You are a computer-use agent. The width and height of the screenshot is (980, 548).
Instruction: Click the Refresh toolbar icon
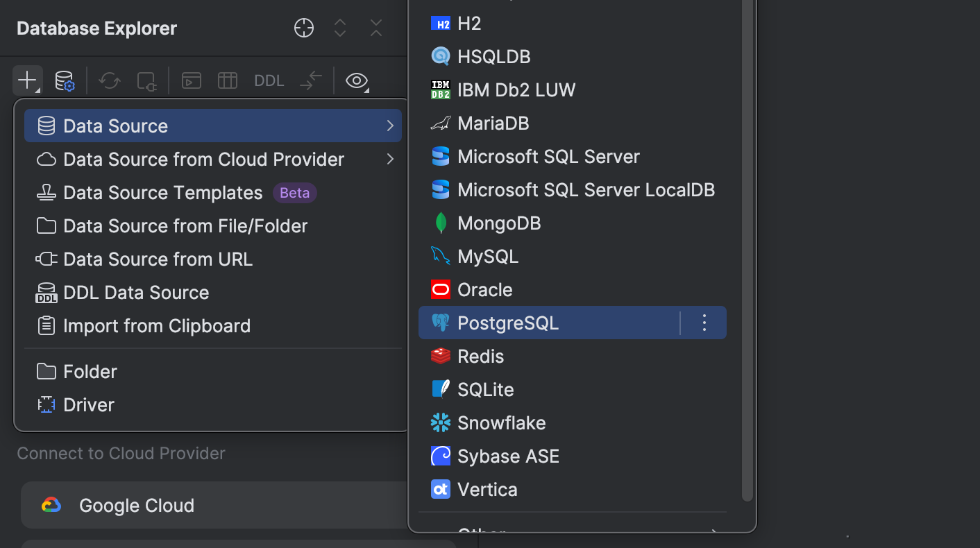110,80
